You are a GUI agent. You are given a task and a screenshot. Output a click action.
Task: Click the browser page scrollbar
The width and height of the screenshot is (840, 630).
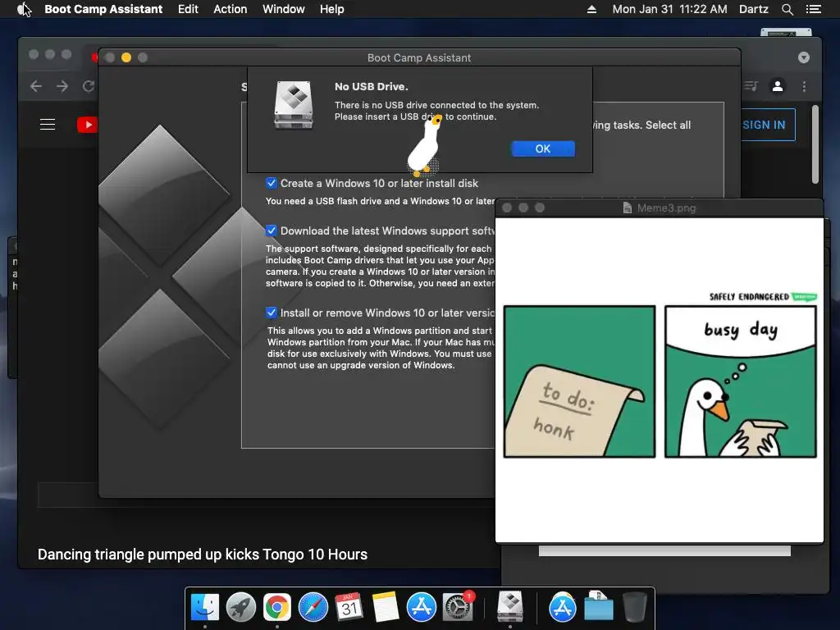(x=815, y=144)
